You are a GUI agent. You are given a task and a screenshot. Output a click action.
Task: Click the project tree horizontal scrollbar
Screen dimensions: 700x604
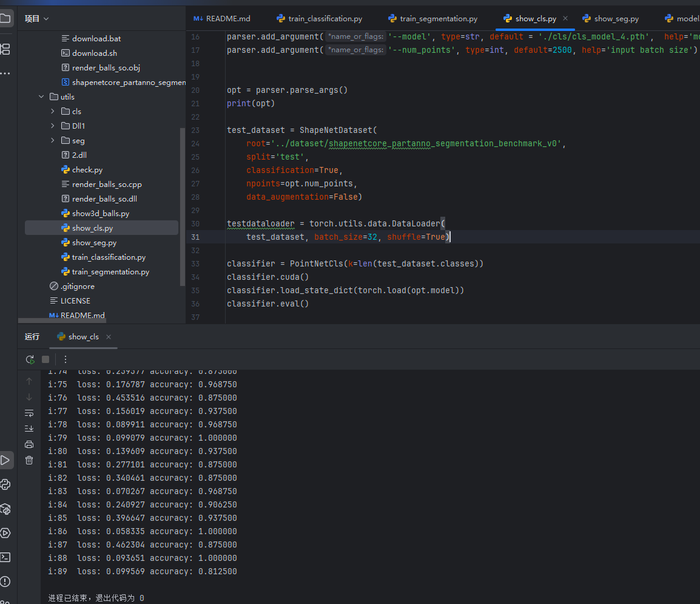point(62,321)
